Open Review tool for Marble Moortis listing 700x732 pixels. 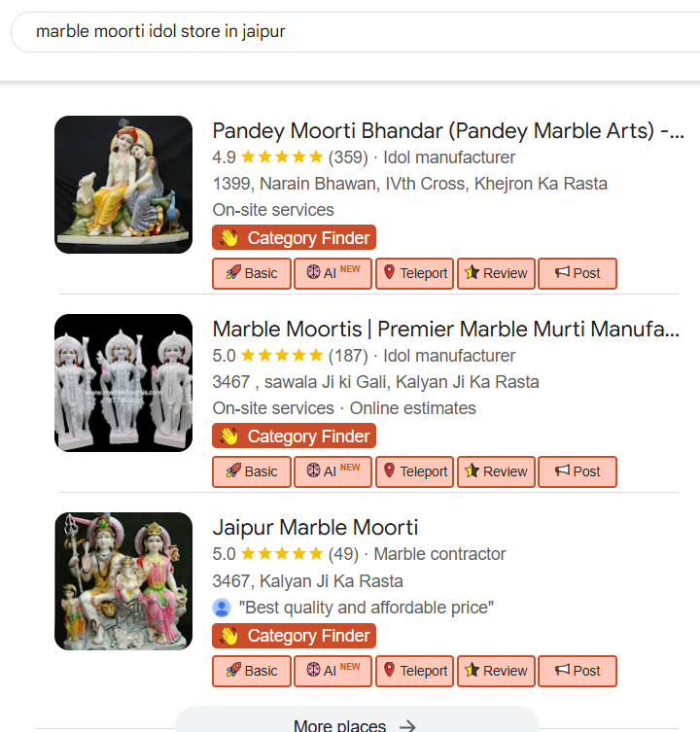(496, 471)
